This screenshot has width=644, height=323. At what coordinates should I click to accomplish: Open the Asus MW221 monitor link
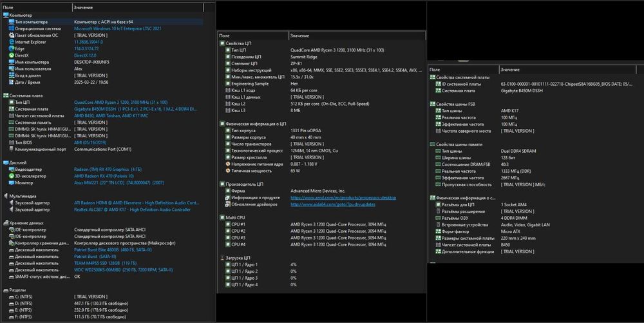pos(118,183)
